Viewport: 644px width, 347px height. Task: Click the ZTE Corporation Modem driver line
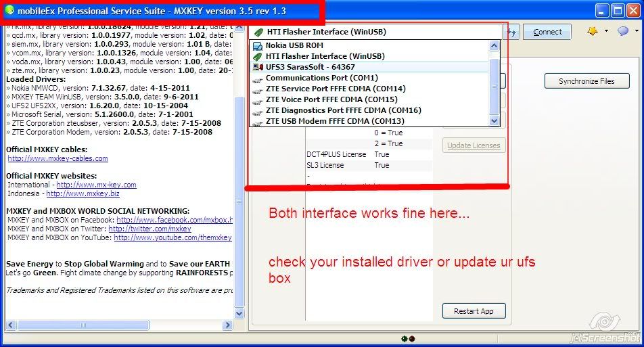[x=110, y=132]
